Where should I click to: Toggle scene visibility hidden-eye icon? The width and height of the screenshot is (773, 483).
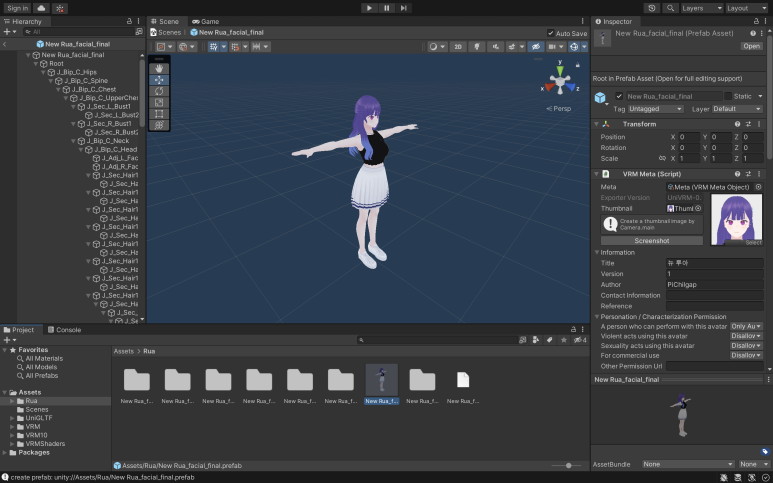(536, 46)
